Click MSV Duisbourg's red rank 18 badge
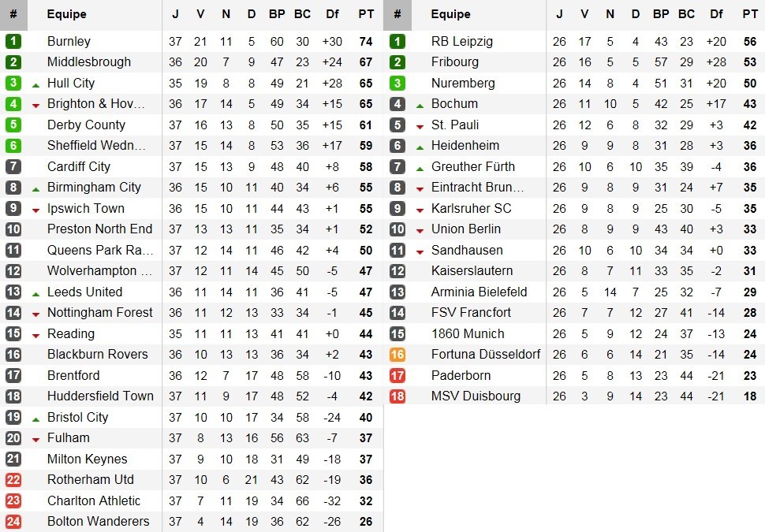765x532 pixels. click(x=397, y=396)
